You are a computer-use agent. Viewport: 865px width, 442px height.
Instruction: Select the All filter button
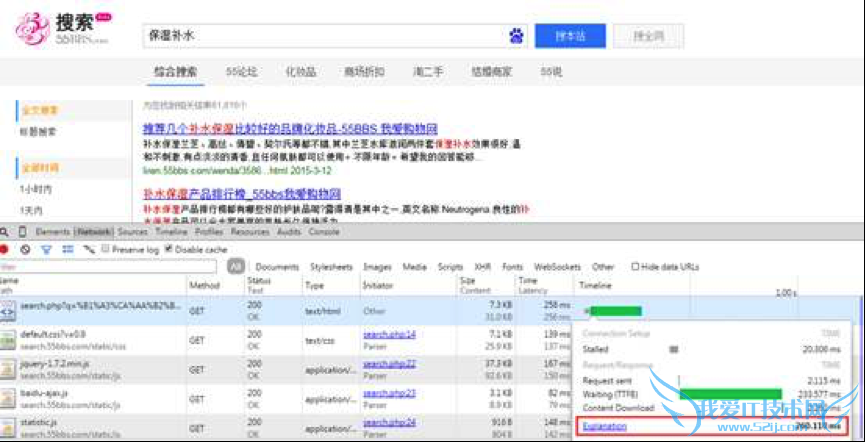pyautogui.click(x=235, y=267)
